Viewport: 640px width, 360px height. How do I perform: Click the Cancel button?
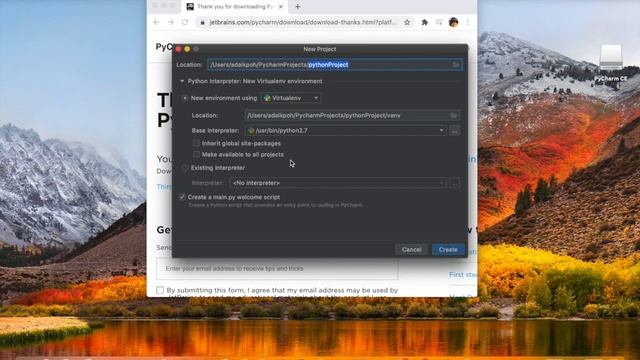(x=411, y=249)
